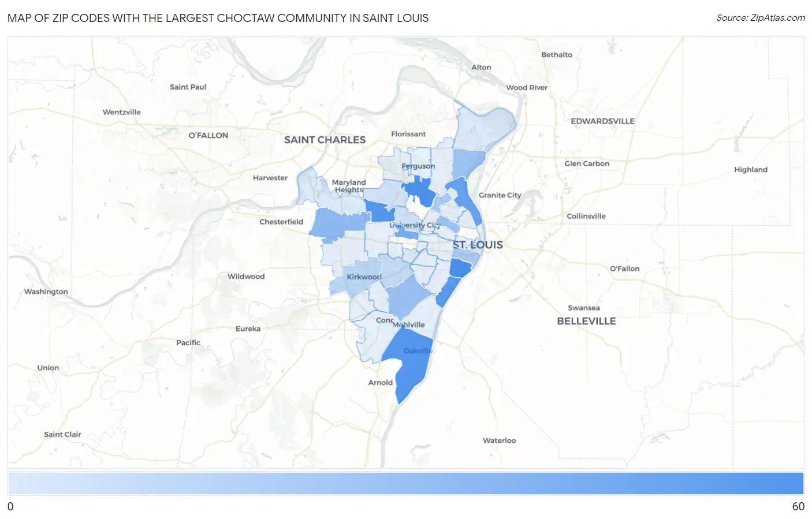Click the ST. LOUIS city label

(478, 245)
